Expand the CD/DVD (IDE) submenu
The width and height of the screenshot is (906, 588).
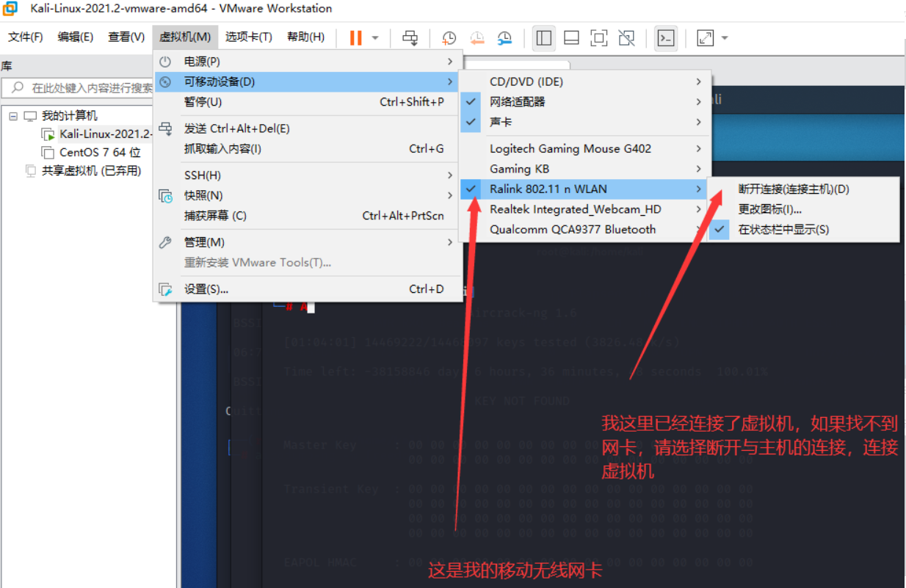click(x=526, y=81)
